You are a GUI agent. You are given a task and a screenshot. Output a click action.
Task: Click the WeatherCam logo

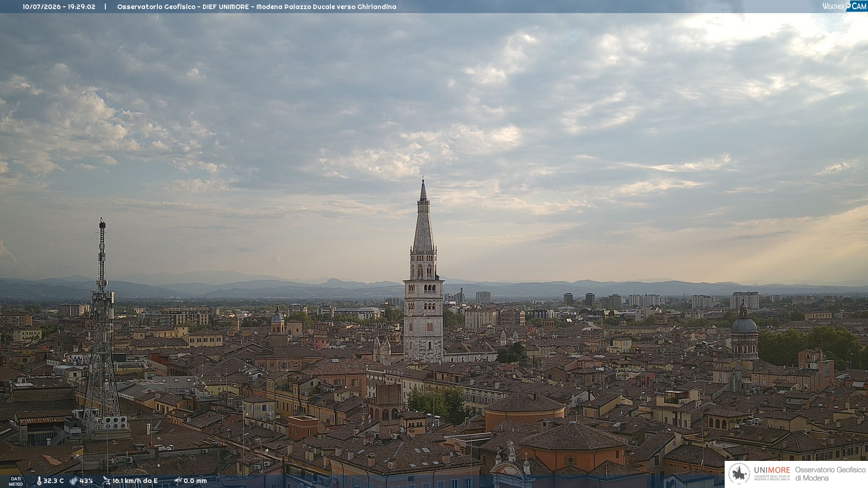[844, 6]
